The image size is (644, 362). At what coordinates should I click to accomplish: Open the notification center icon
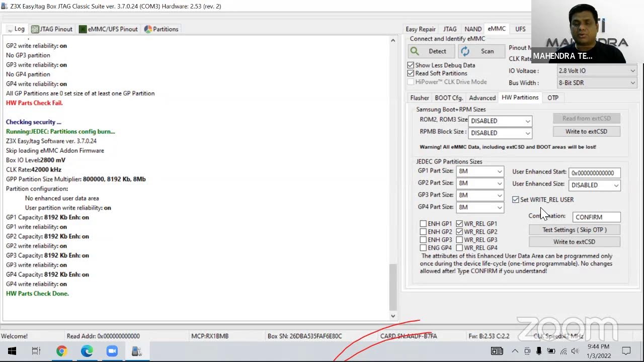click(626, 351)
